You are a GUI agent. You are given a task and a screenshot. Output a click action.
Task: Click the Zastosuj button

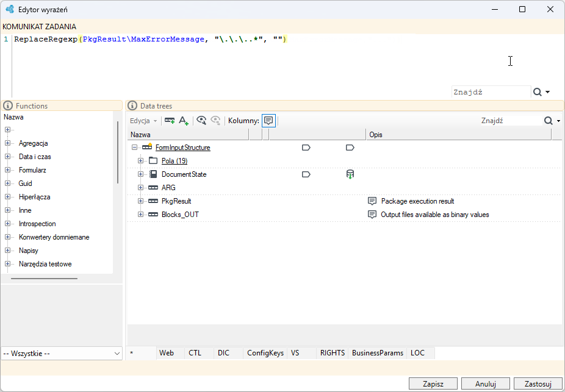tap(538, 383)
